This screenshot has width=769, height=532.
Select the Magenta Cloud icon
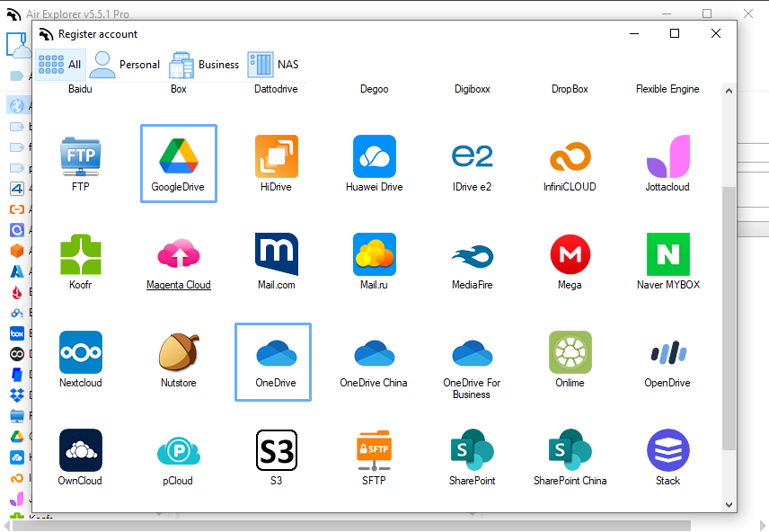click(x=179, y=254)
